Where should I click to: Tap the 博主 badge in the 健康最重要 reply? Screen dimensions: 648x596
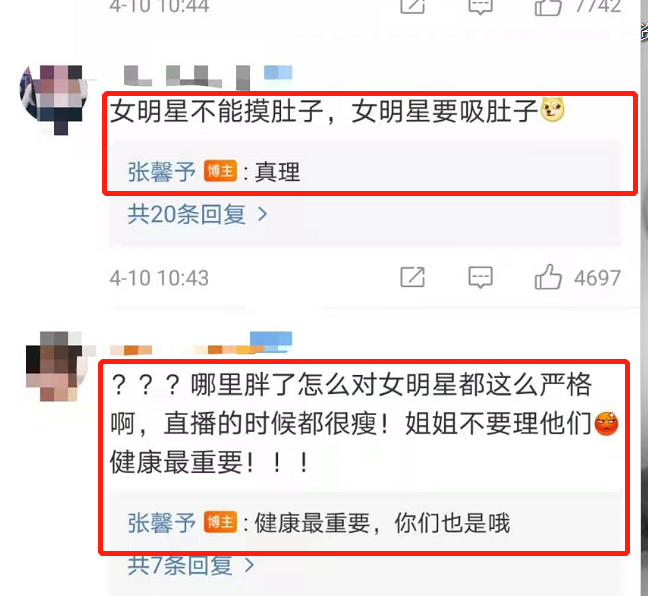[x=220, y=522]
